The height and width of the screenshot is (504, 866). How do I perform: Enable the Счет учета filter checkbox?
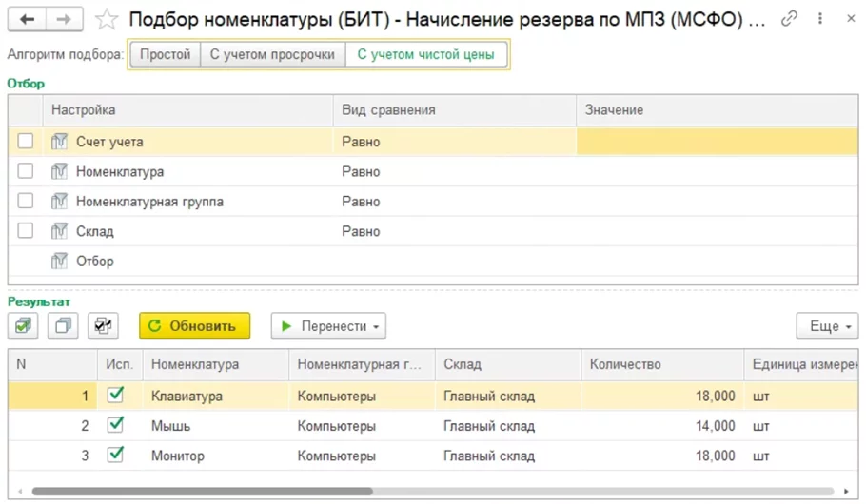pyautogui.click(x=26, y=142)
